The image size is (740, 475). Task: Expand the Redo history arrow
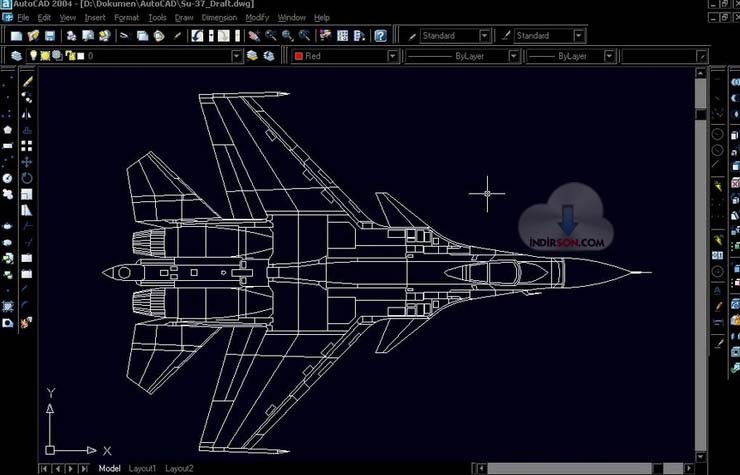point(237,36)
